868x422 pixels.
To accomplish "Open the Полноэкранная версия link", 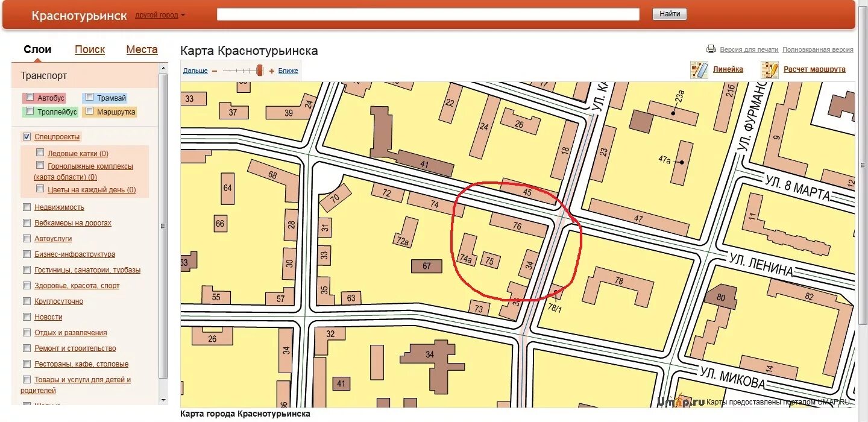I will [x=818, y=49].
